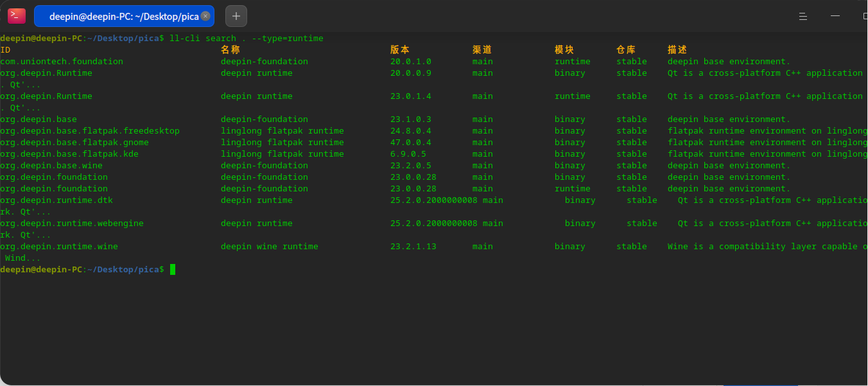Click the green cursor block at the prompt

coord(172,270)
